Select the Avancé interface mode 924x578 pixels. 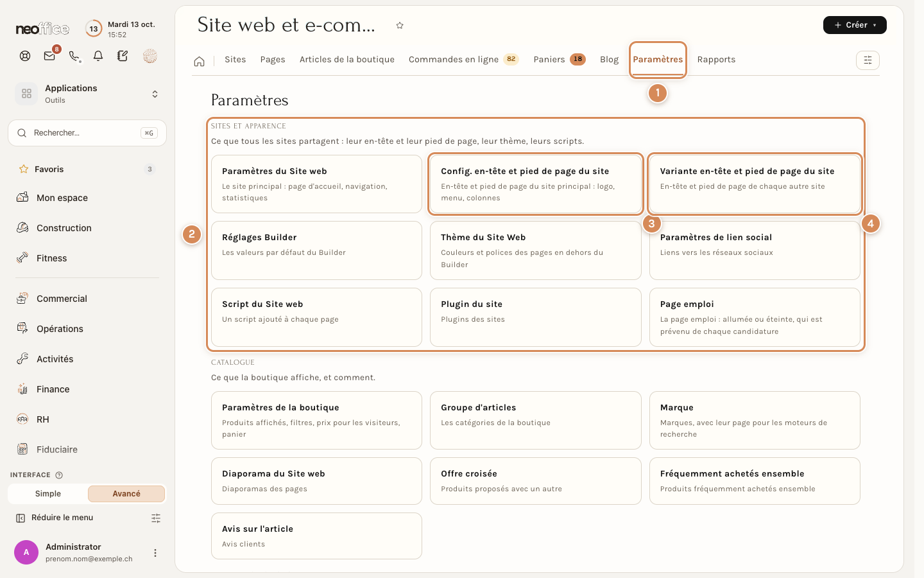[126, 494]
